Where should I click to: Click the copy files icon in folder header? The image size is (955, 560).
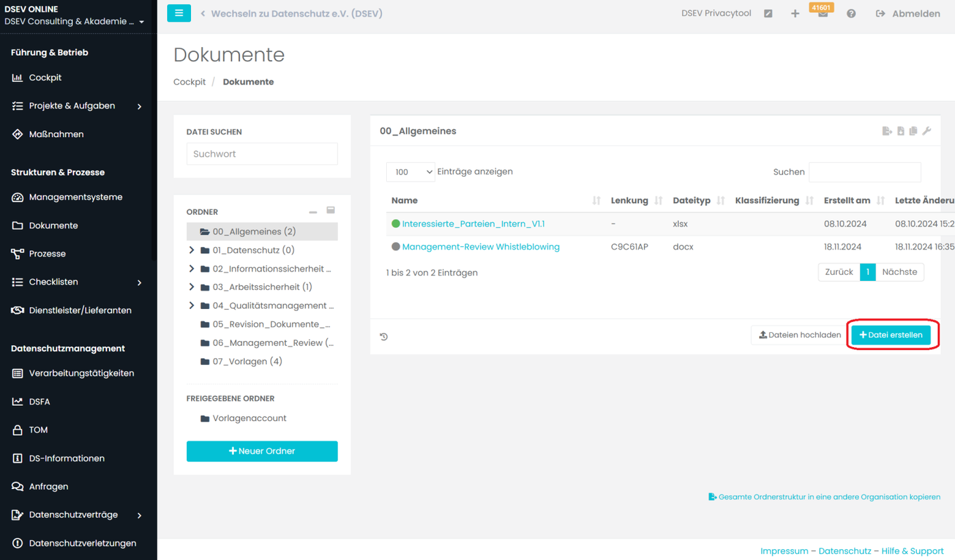[x=913, y=131]
